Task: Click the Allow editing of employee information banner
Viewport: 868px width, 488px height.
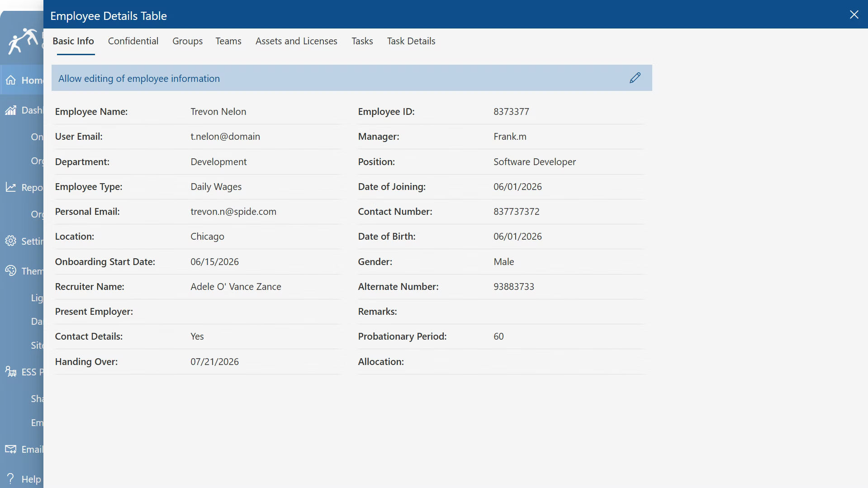Action: (352, 78)
